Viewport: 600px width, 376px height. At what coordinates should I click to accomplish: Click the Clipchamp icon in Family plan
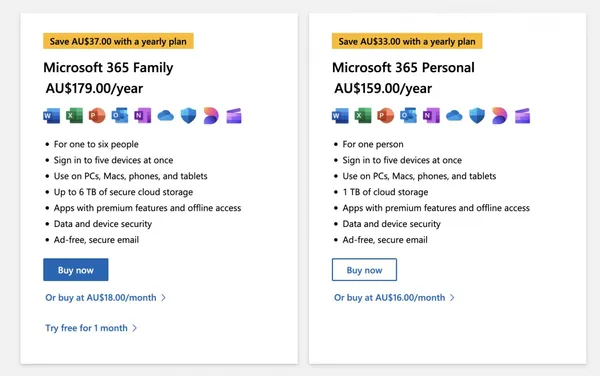point(234,116)
